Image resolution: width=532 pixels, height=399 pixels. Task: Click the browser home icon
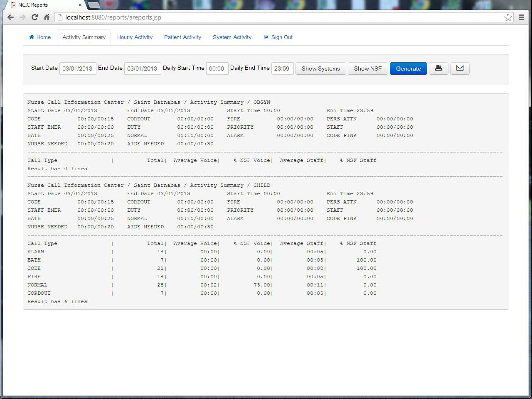(47, 17)
